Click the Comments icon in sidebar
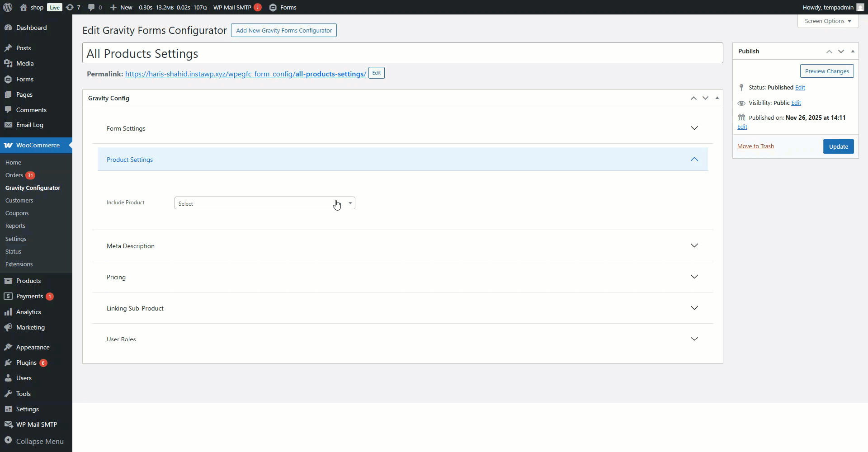This screenshot has height=452, width=868. [8, 110]
